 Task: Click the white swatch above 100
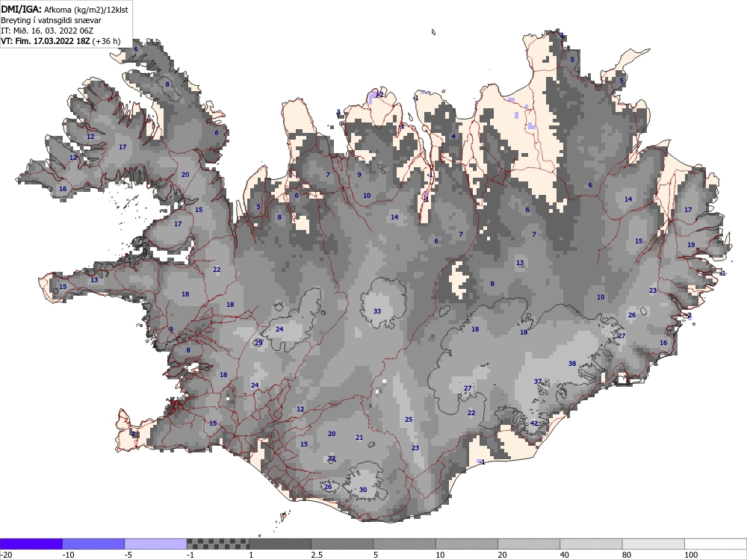tap(716, 544)
